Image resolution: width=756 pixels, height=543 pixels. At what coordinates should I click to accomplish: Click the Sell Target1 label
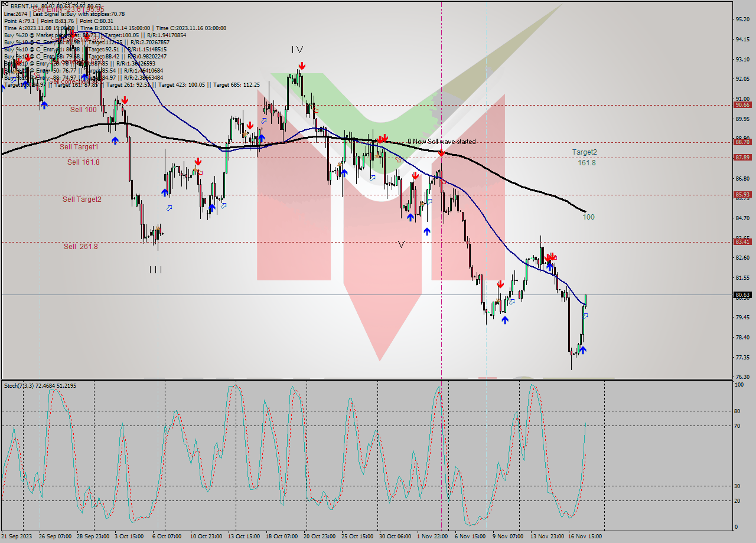point(79,146)
